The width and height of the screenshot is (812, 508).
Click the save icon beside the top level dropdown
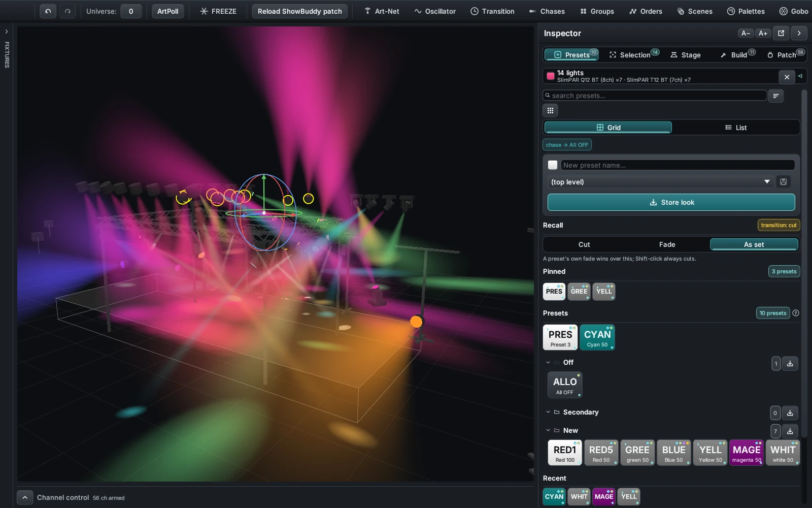(784, 182)
